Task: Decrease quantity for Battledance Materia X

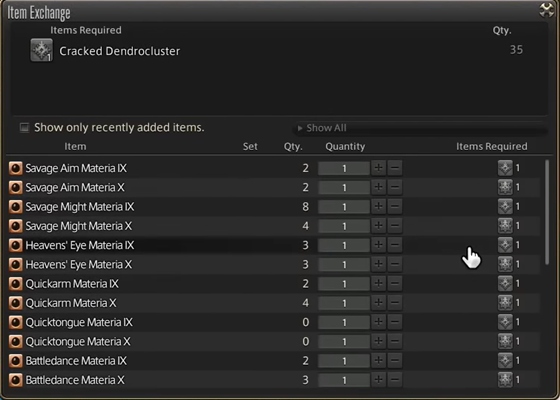Action: click(395, 380)
